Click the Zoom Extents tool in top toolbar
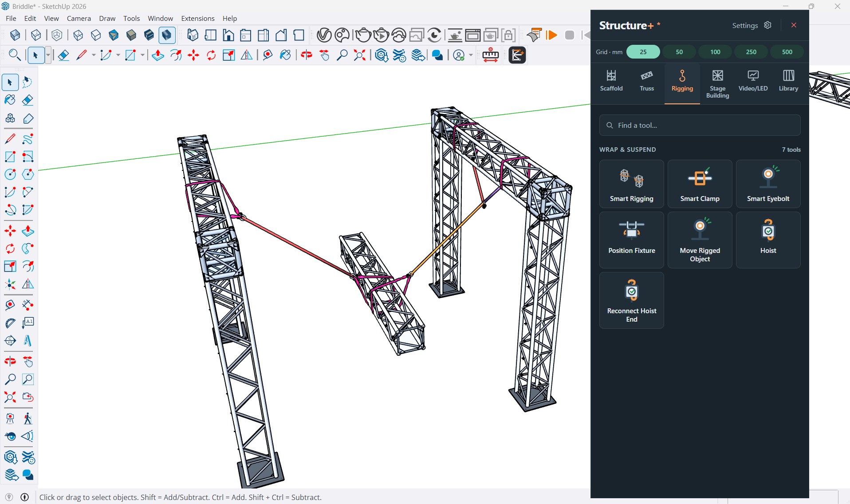Image resolution: width=850 pixels, height=504 pixels. 359,55
